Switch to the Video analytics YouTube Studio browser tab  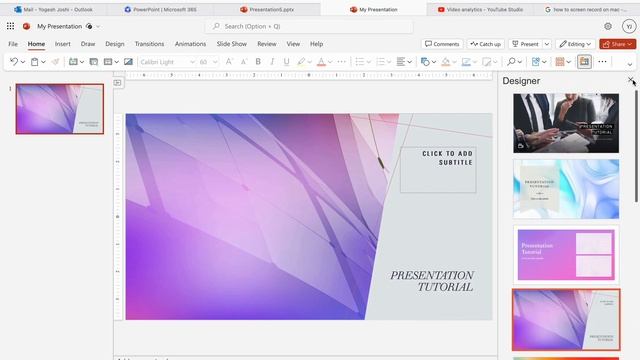[480, 9]
